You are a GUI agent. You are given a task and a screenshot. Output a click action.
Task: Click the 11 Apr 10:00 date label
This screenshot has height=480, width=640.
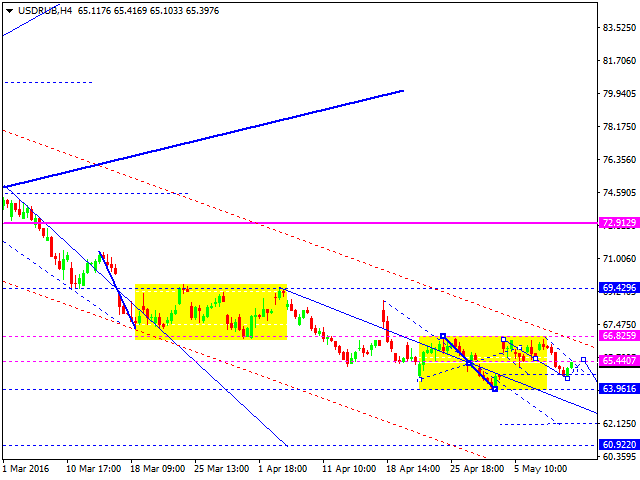click(x=349, y=469)
